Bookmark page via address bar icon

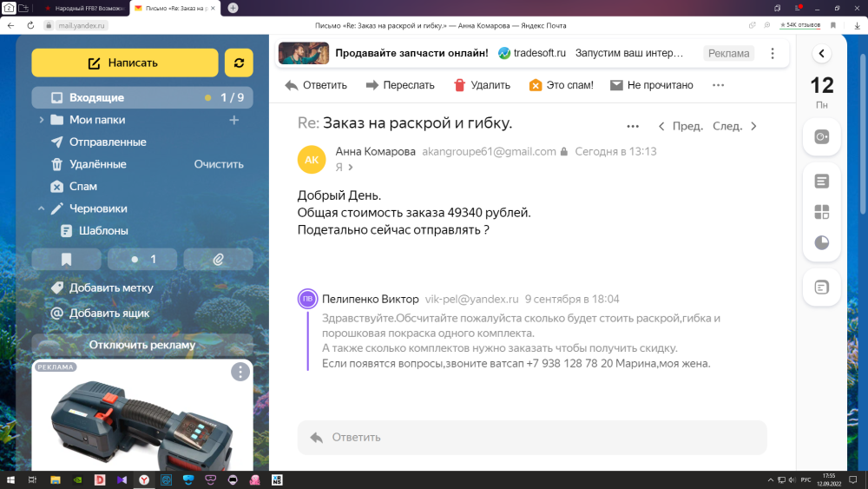click(x=832, y=25)
